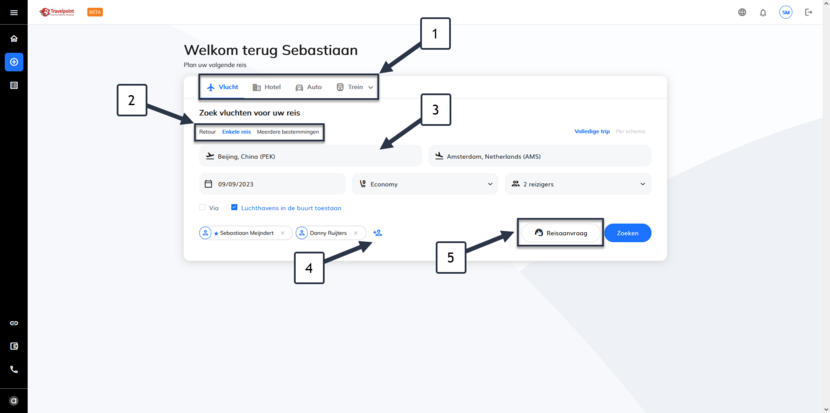Click the Reisaanvraag button
830x413 pixels.
[x=561, y=233]
